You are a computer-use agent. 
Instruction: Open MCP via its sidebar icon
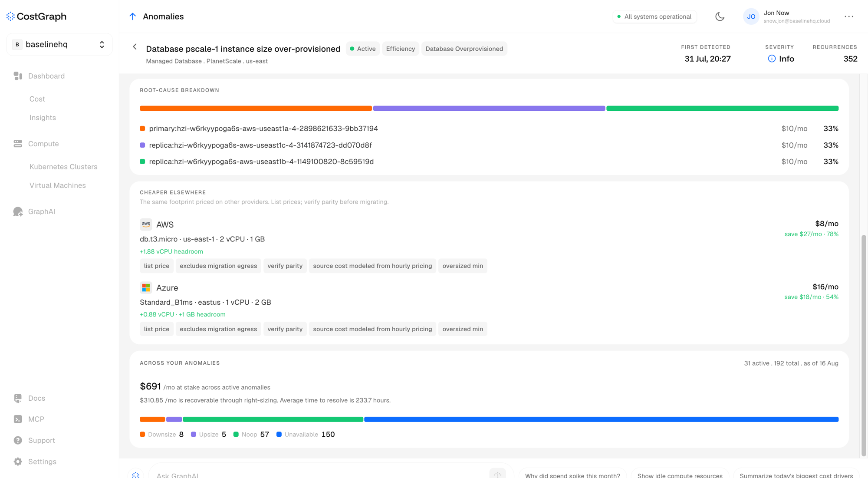(x=18, y=419)
